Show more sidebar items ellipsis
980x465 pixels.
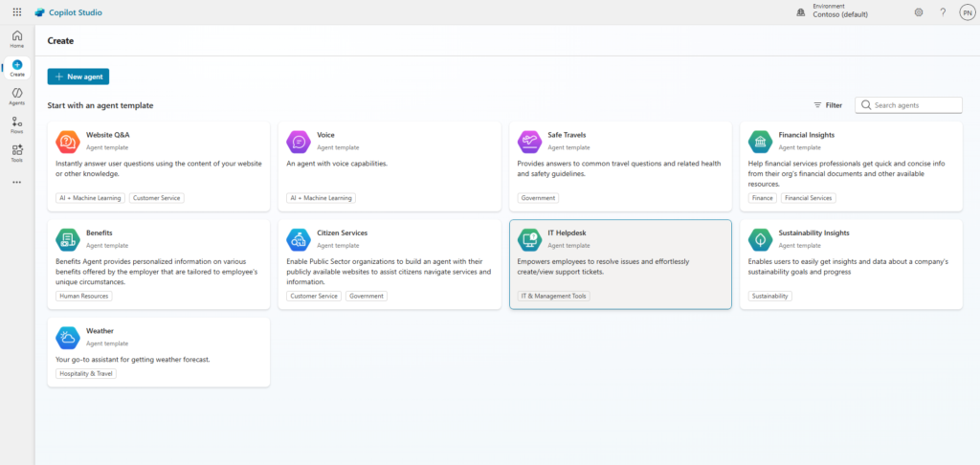pos(17,183)
